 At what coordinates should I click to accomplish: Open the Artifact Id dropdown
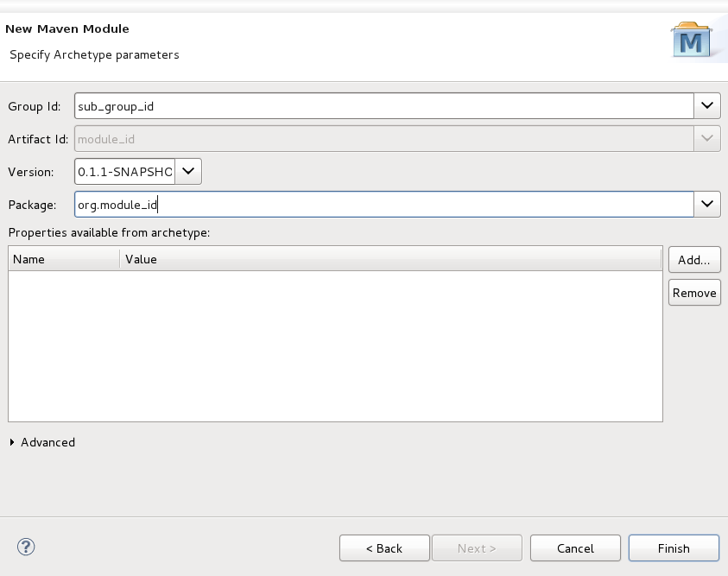[x=706, y=138]
